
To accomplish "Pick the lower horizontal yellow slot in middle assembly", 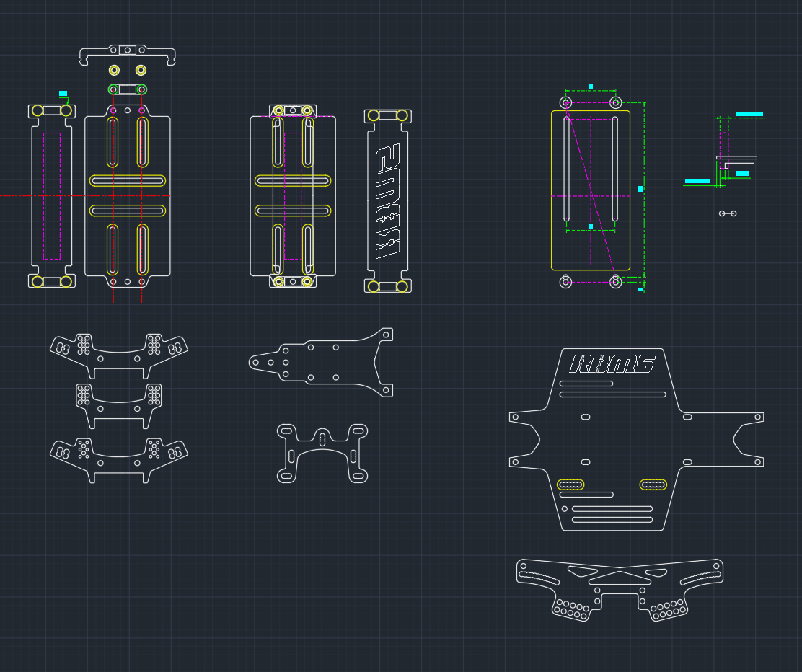I will (293, 211).
